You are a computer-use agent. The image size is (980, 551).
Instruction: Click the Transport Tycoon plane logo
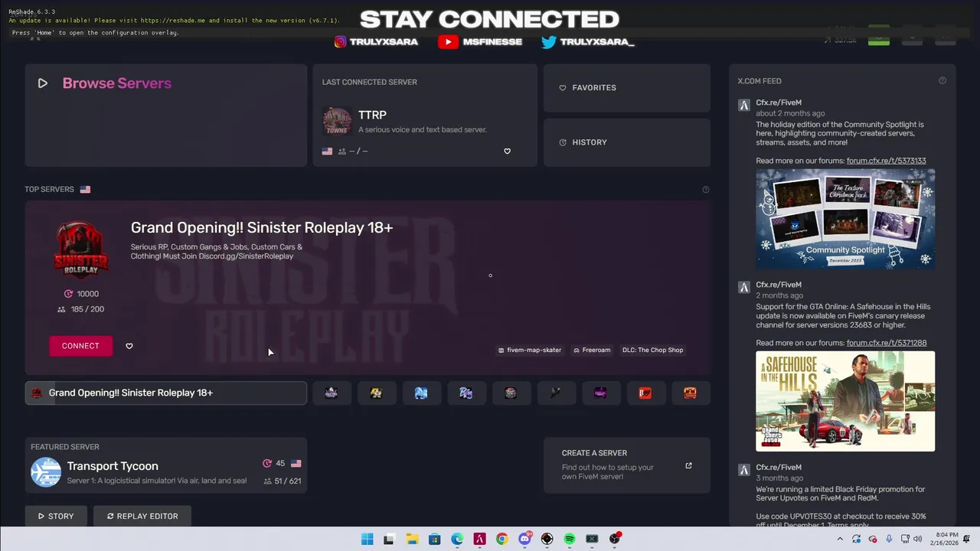46,472
